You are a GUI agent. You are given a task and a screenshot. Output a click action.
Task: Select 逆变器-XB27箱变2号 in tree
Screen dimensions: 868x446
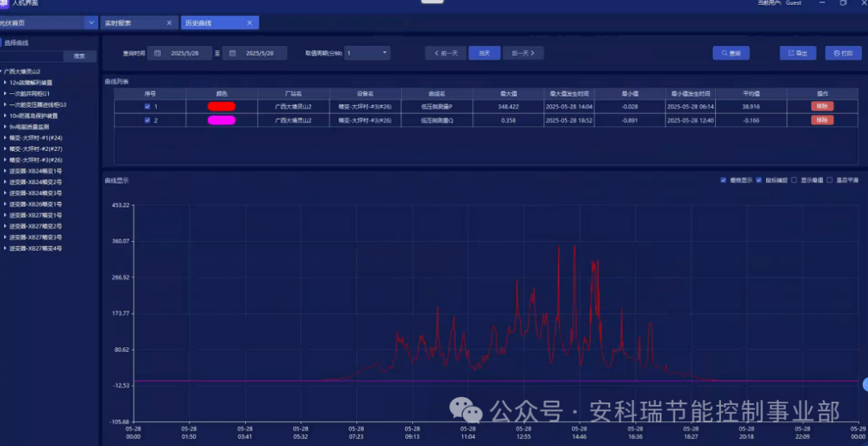[35, 227]
